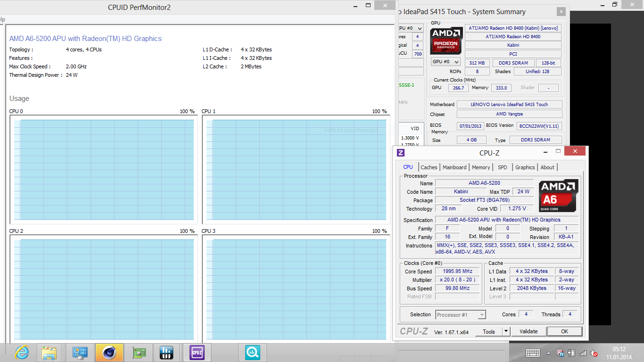Click the Tools button in CPU-Z
The image size is (644, 362).
(x=489, y=331)
